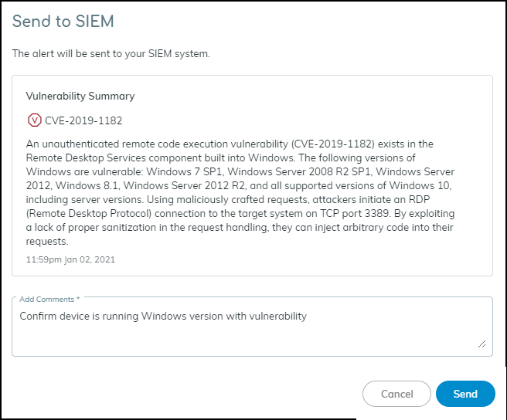Click the Send button

tap(465, 394)
